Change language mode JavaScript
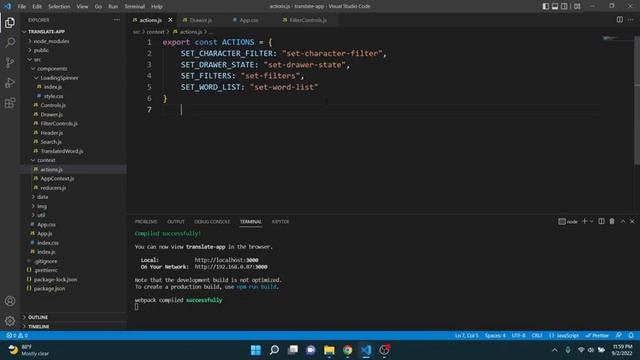 [x=564, y=336]
